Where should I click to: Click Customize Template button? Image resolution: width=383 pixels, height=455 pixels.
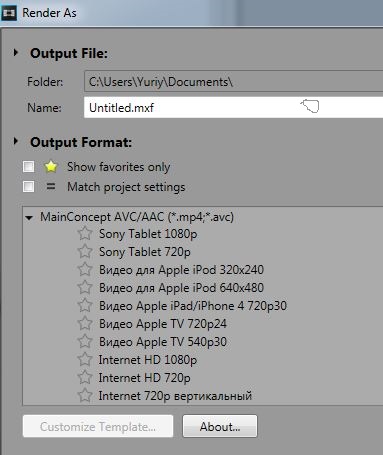click(98, 426)
